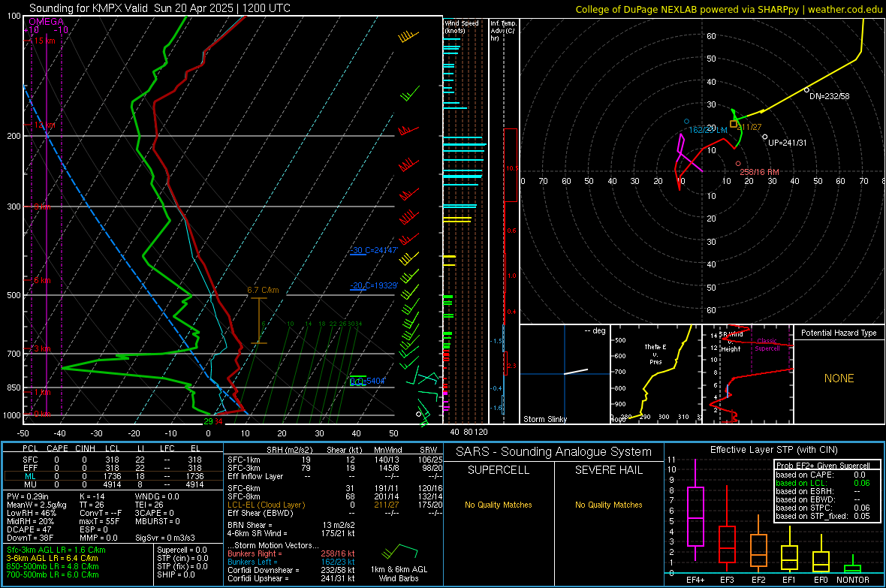
Task: Click the 'SFC-1km' shear row label
Action: (x=243, y=460)
